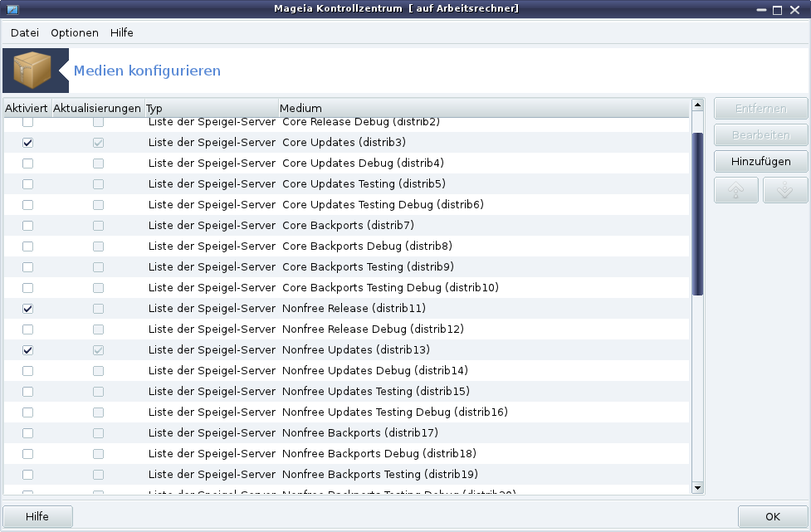
Task: Click the Hinzufügen button
Action: (x=761, y=161)
